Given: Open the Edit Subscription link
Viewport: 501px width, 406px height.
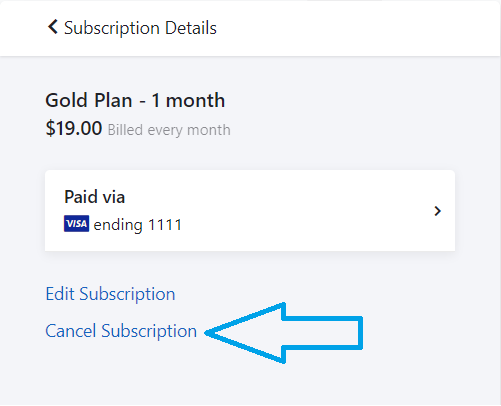Looking at the screenshot, I should (x=110, y=294).
